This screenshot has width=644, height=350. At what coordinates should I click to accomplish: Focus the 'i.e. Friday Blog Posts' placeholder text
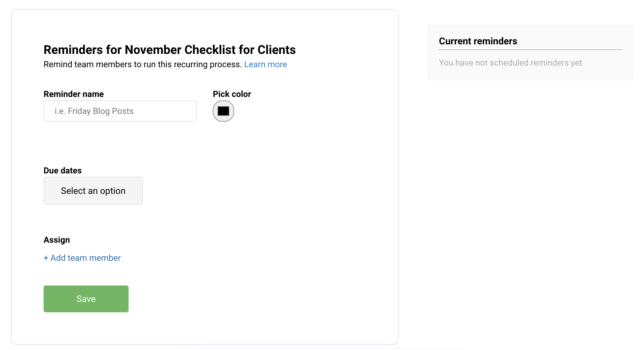(94, 111)
